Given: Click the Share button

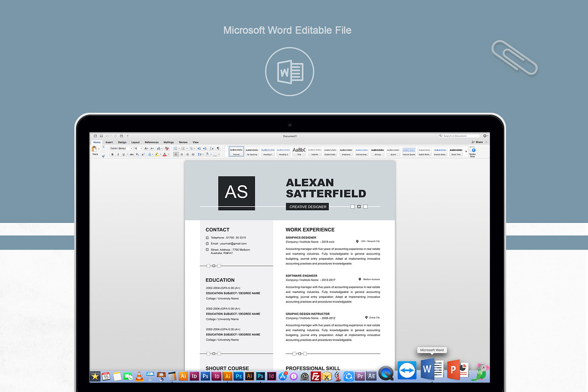Looking at the screenshot, I should pos(478,142).
